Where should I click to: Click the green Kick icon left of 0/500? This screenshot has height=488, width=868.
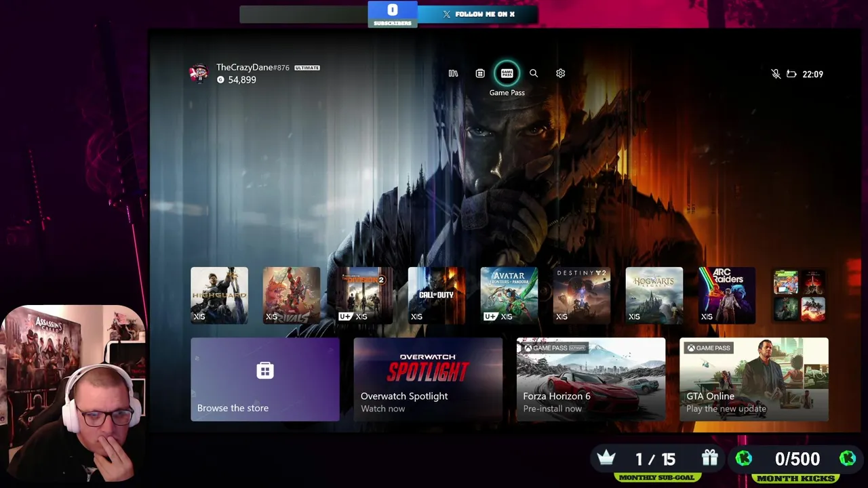(x=744, y=459)
